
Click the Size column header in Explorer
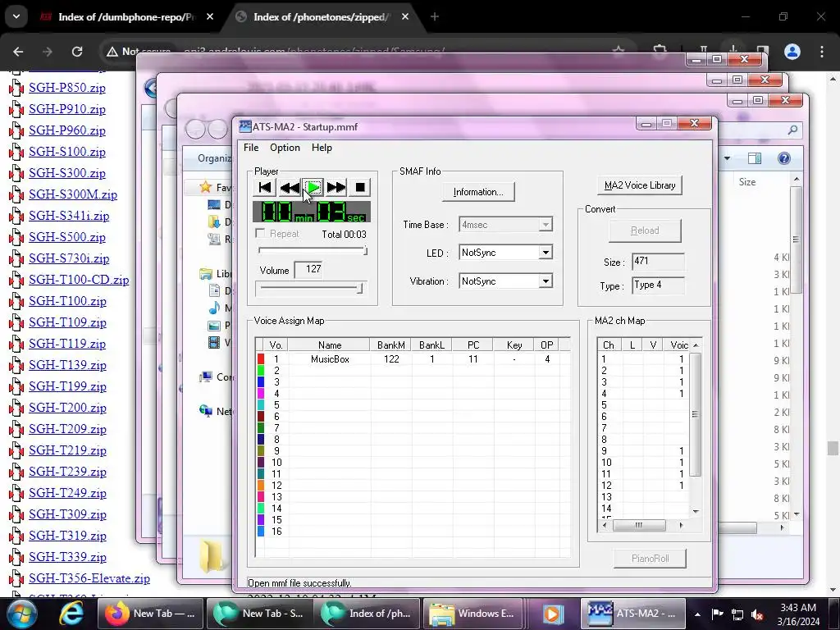[747, 182]
